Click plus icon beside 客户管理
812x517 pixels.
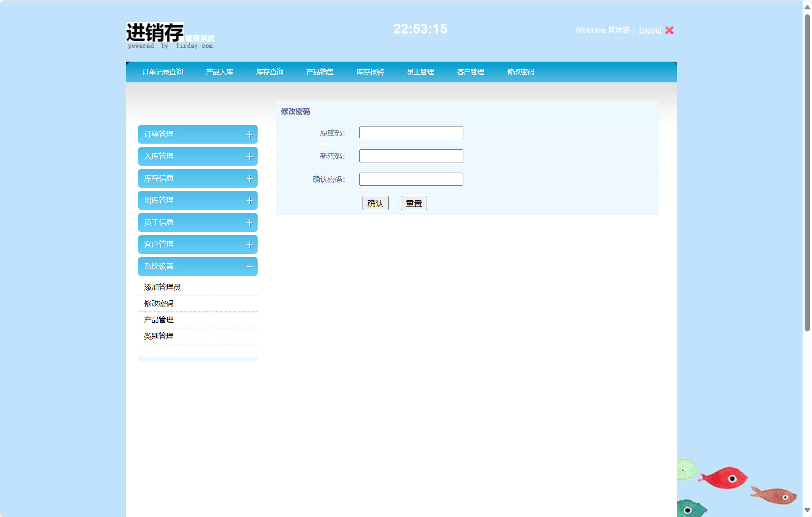[x=249, y=245]
